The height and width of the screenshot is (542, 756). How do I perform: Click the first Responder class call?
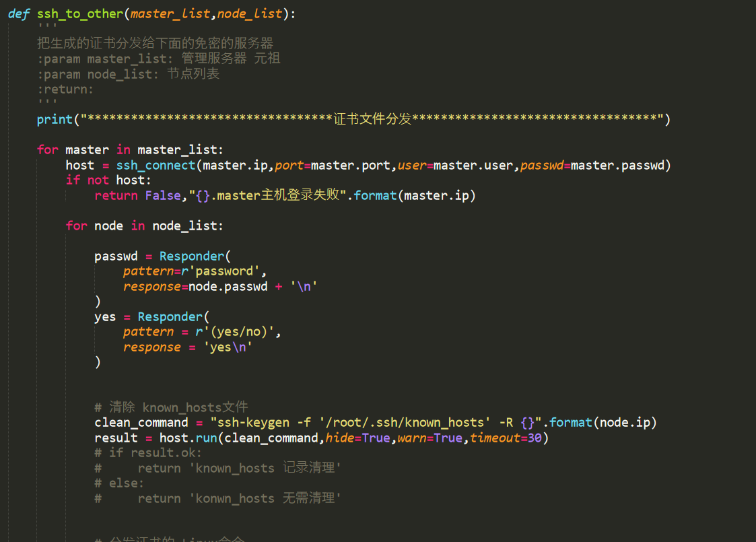pyautogui.click(x=192, y=256)
